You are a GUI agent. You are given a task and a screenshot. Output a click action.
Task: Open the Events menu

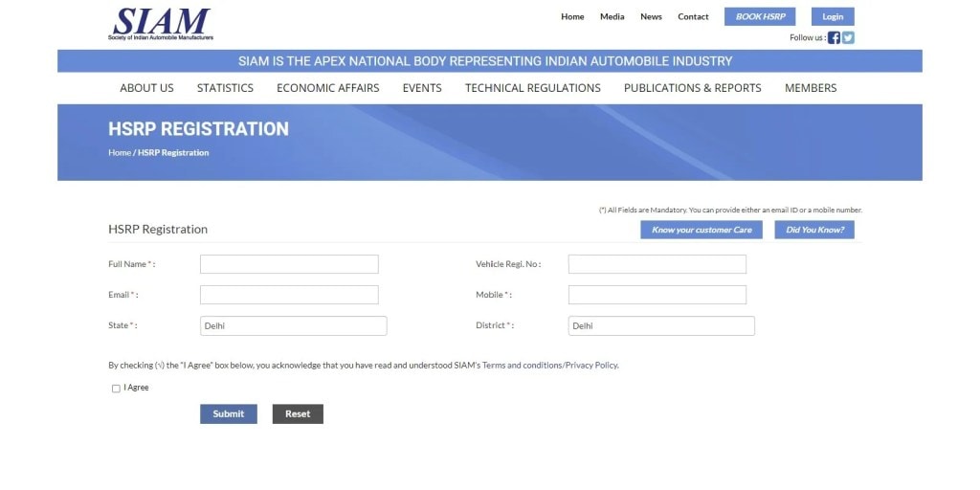(x=422, y=88)
